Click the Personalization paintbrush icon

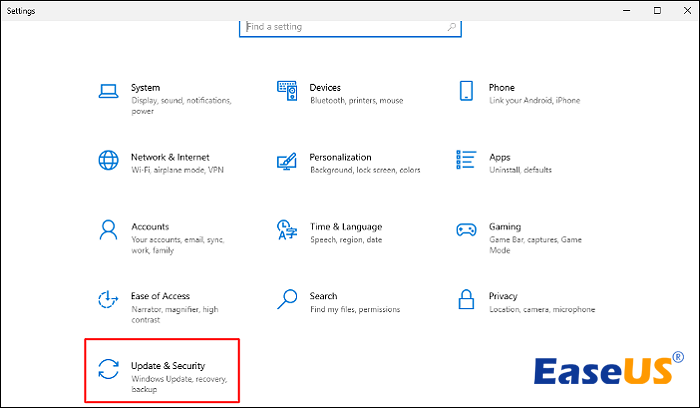click(x=287, y=161)
